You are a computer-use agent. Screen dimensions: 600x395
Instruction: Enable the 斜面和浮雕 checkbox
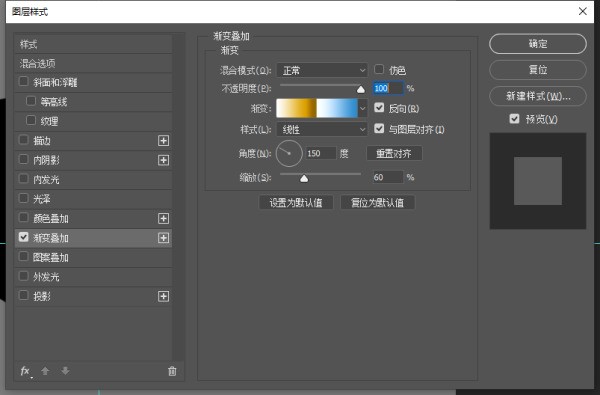pyautogui.click(x=23, y=82)
